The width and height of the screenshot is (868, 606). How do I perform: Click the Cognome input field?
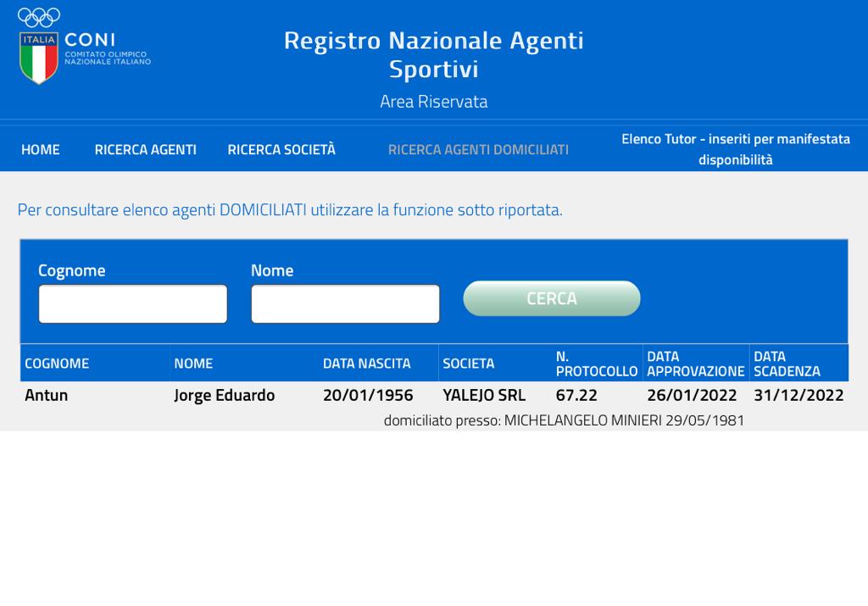133,303
